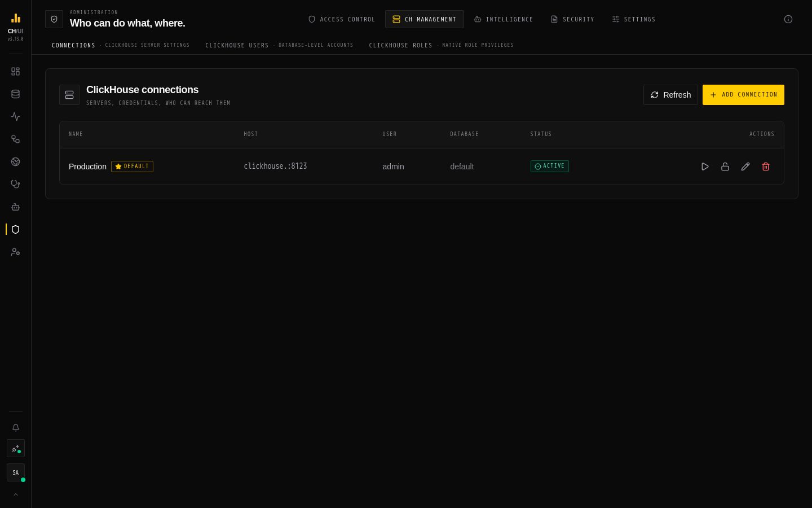This screenshot has width=812, height=508.
Task: Test the Production connection with play icon
Action: coord(705,167)
